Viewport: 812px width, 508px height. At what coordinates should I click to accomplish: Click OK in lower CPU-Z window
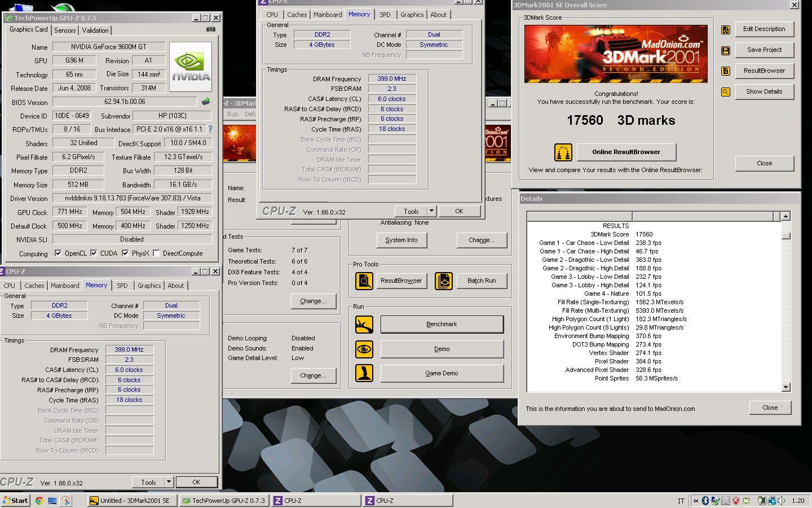coord(196,482)
